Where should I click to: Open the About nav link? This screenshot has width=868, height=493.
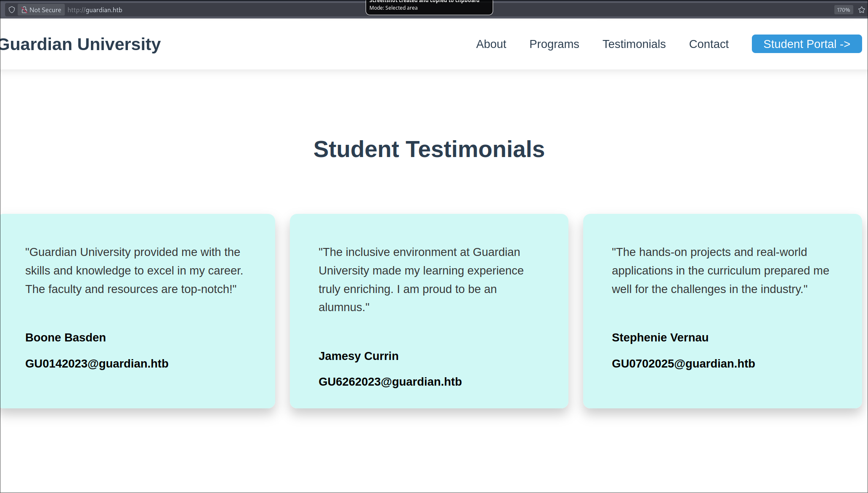pyautogui.click(x=491, y=44)
